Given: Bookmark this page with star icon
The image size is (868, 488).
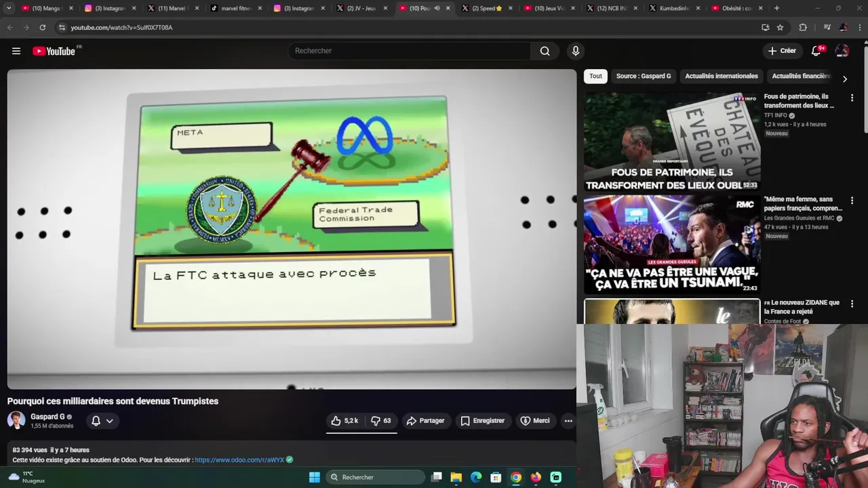Looking at the screenshot, I should (780, 27).
